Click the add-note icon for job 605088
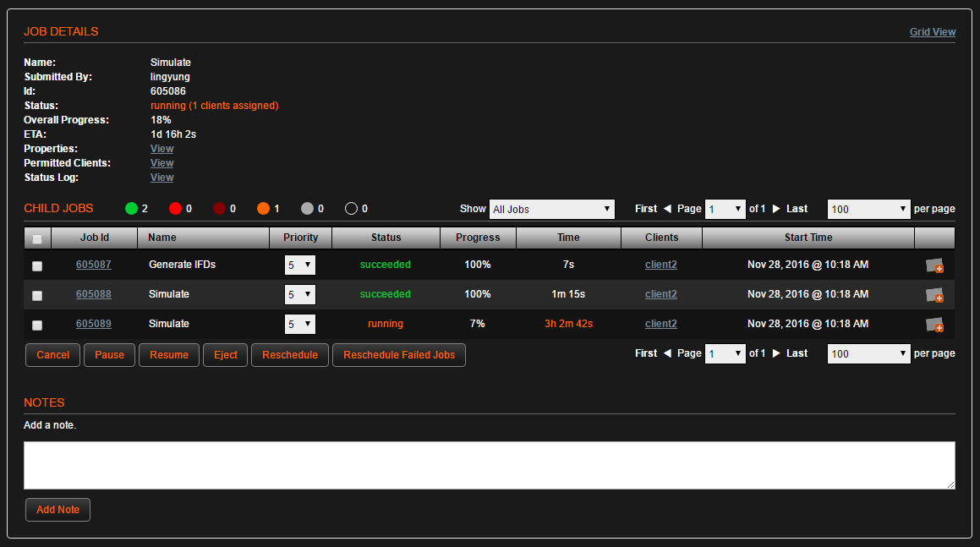The image size is (980, 547). (934, 295)
